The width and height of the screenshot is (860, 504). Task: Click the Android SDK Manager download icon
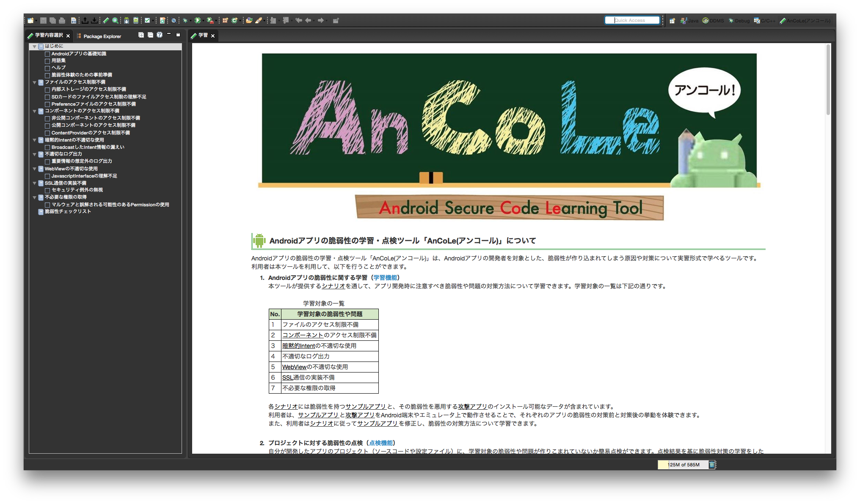[126, 20]
